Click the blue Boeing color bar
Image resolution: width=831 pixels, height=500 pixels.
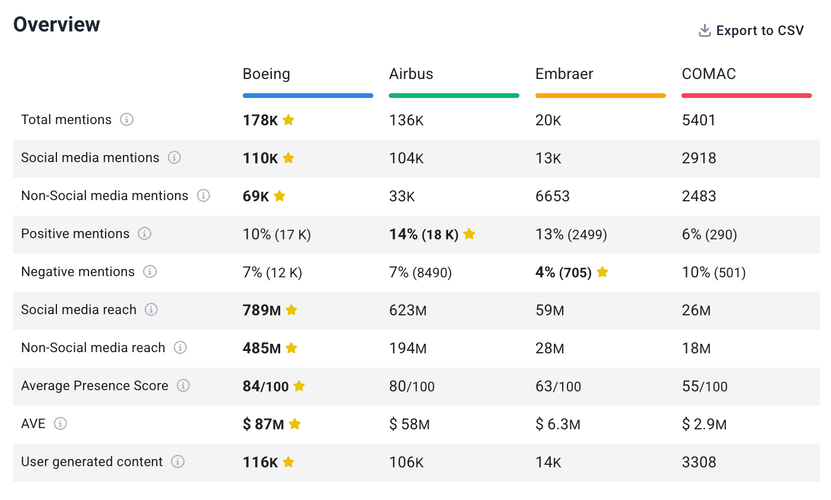tap(308, 95)
